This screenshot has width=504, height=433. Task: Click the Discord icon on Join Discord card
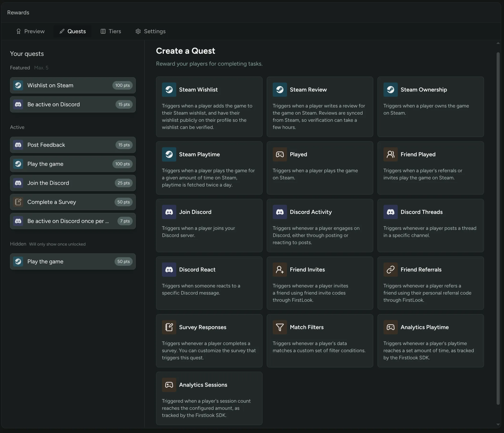point(169,212)
